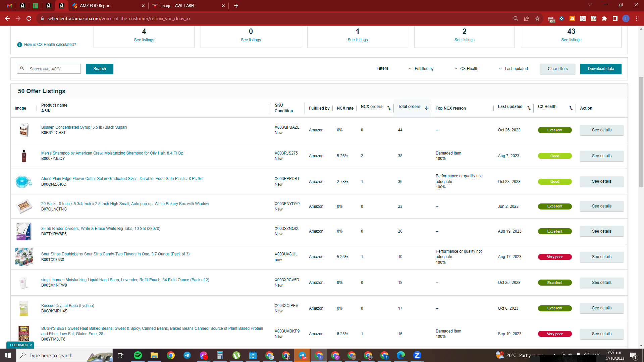The image size is (644, 362).
Task: Open Sour Strips Doubleberry candy link
Action: 115,254
